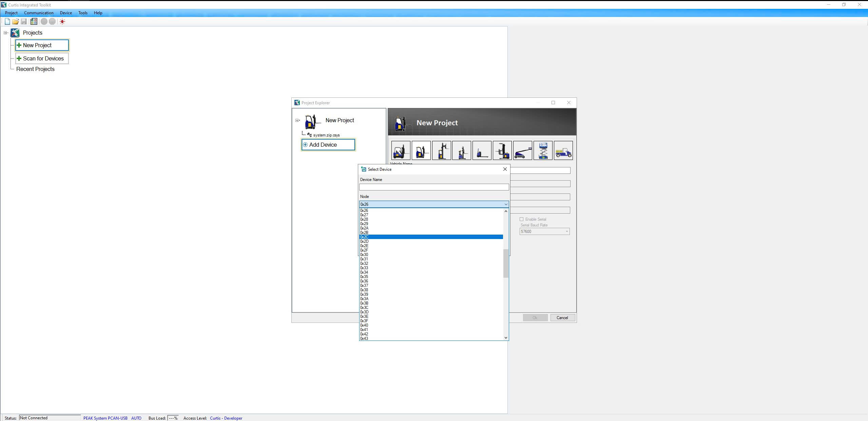
Task: Choose node 0x2A from the list
Action: pyautogui.click(x=431, y=228)
